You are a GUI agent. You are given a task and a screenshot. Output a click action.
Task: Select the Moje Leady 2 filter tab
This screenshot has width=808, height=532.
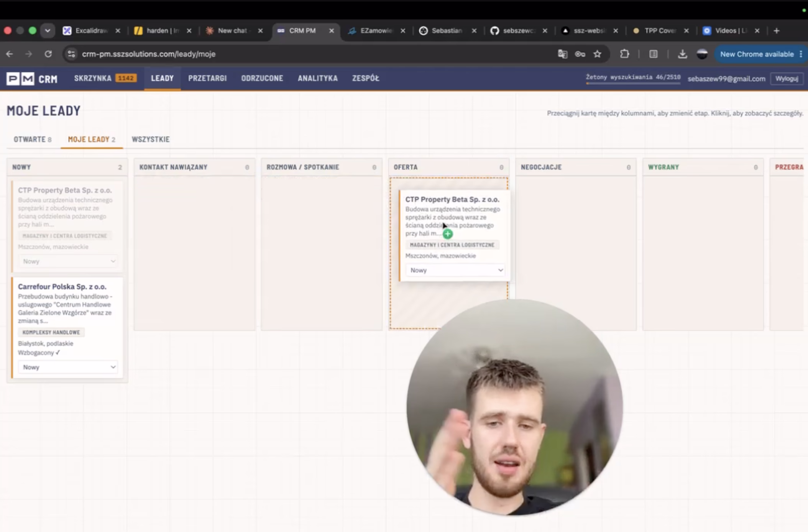pos(92,140)
